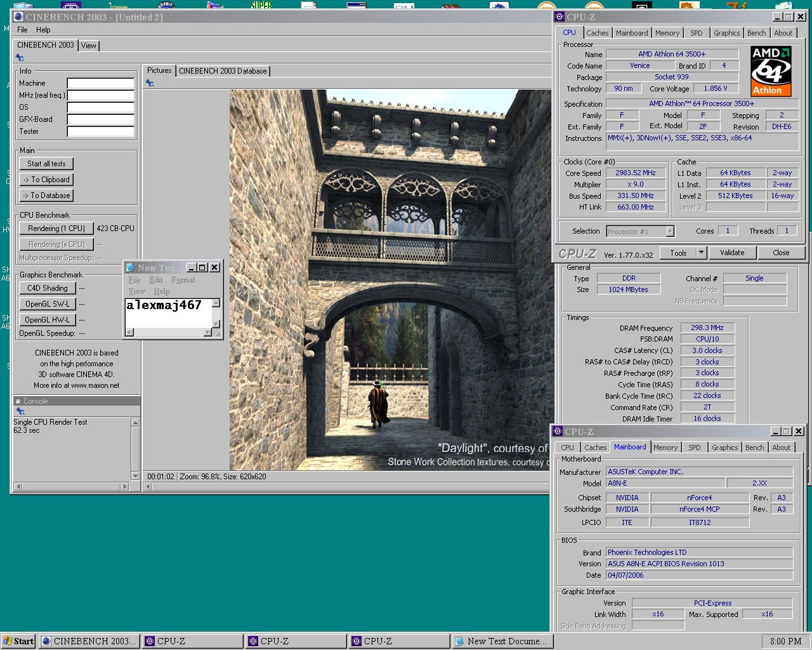This screenshot has width=812, height=650.
Task: Click '298.3 MHz' DRAM frequency value
Action: pos(707,328)
